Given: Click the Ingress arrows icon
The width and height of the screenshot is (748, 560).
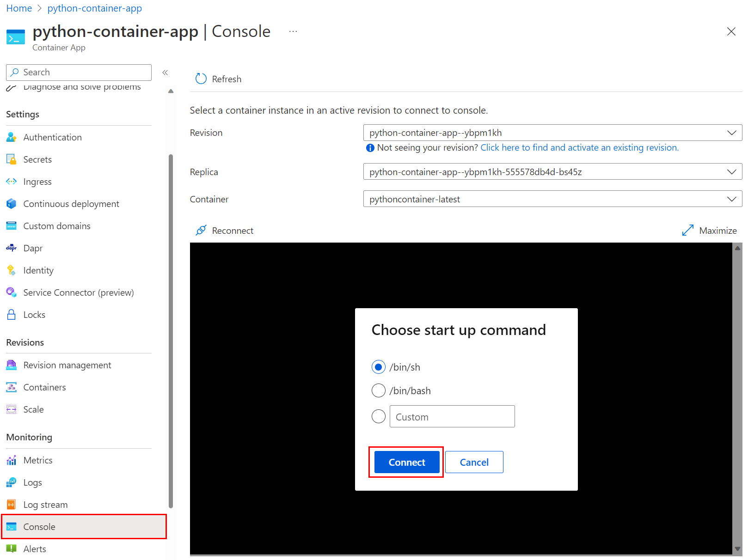Looking at the screenshot, I should [x=12, y=182].
